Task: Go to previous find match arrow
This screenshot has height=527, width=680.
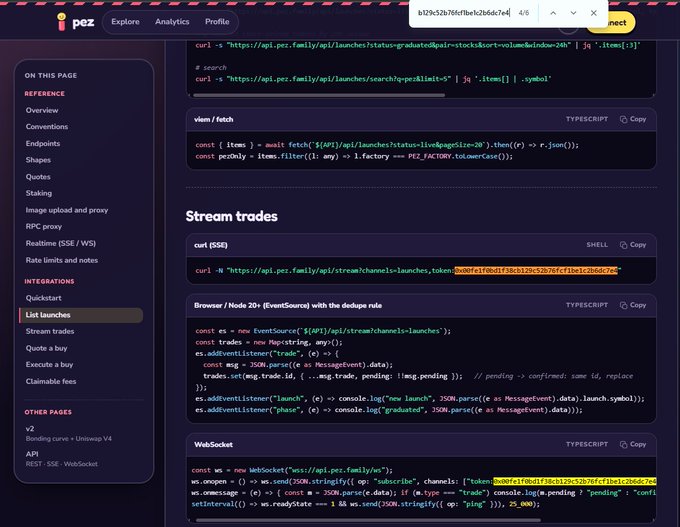Action: [553, 13]
